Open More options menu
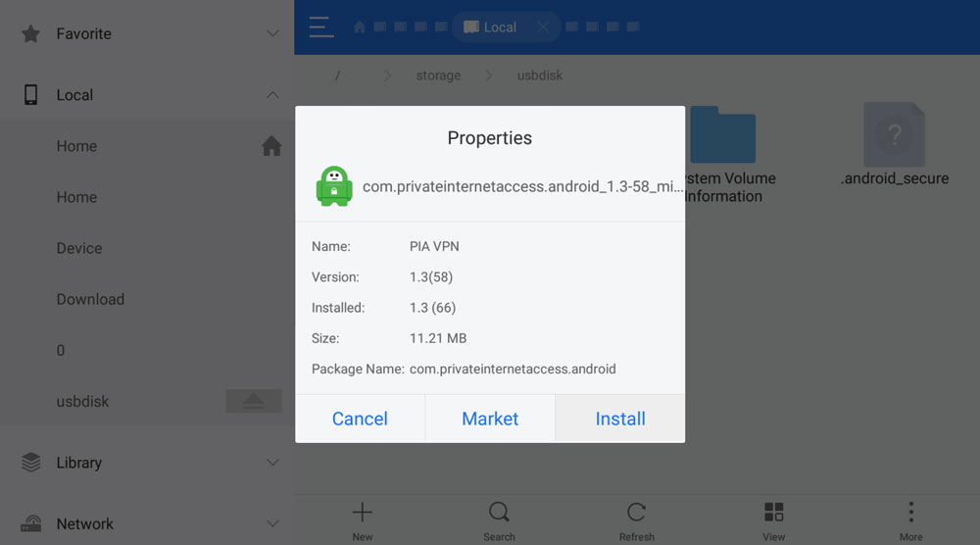 pos(910,520)
